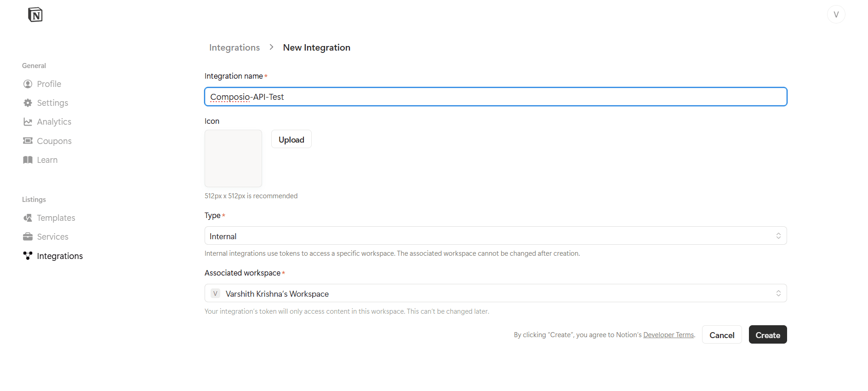This screenshot has width=868, height=391.
Task: Click the Profile person icon
Action: click(x=28, y=84)
